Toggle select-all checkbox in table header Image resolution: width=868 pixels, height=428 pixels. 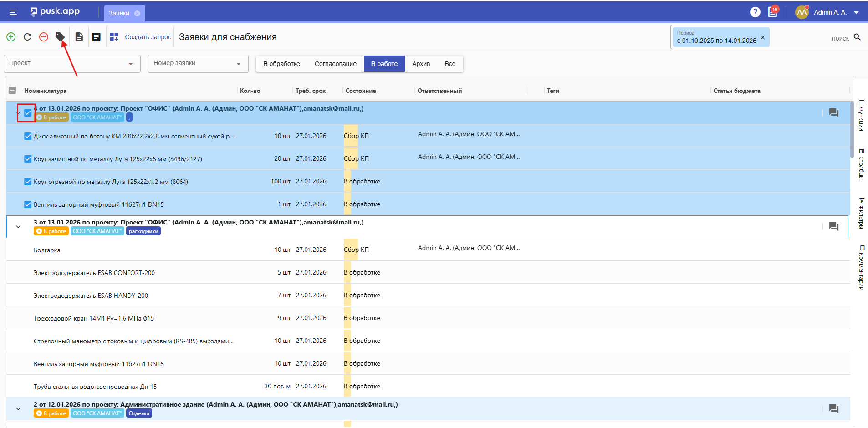[13, 91]
